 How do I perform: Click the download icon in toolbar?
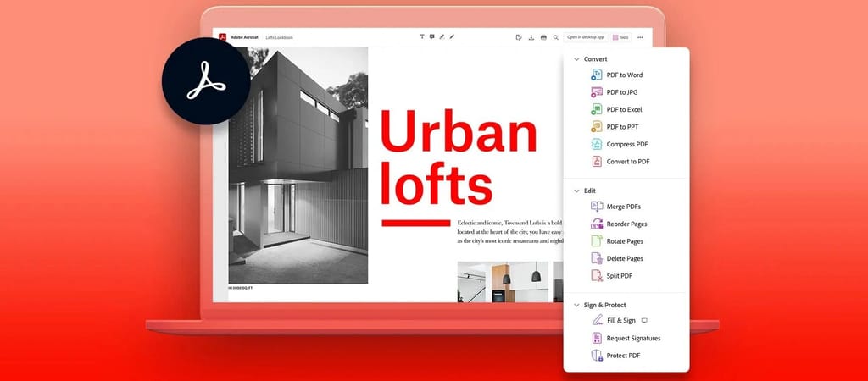pos(531,37)
